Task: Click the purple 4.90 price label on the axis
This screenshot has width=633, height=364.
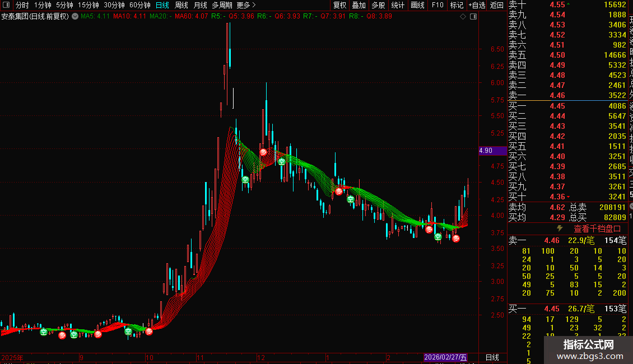Action: point(492,151)
